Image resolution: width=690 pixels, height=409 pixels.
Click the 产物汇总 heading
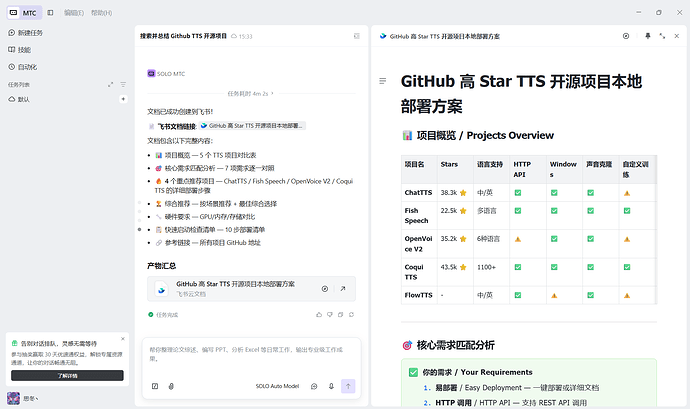tap(161, 266)
